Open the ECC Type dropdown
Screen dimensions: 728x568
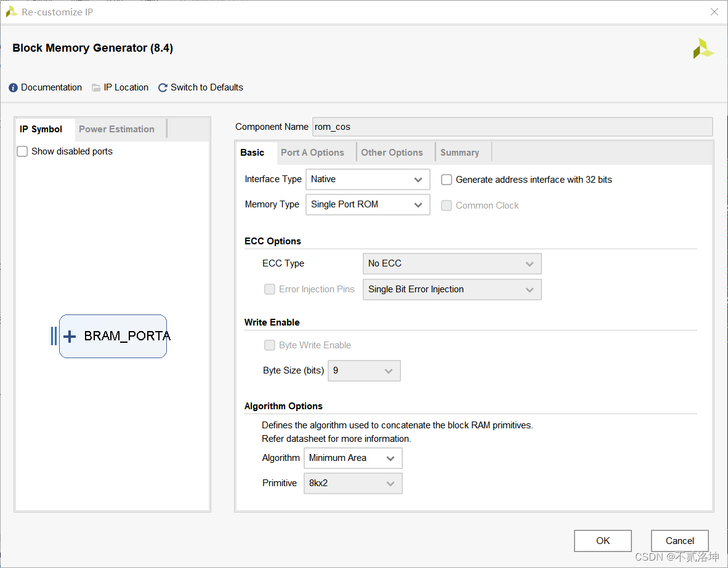pos(451,263)
